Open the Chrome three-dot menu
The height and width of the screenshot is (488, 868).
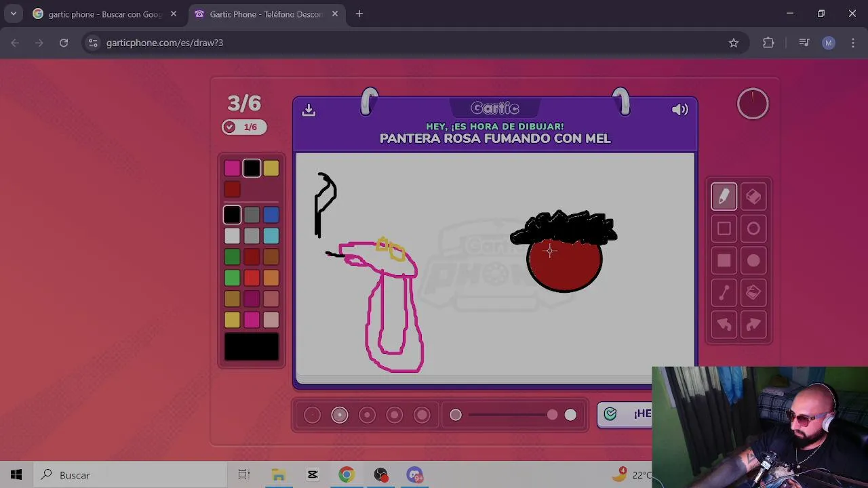[x=852, y=43]
